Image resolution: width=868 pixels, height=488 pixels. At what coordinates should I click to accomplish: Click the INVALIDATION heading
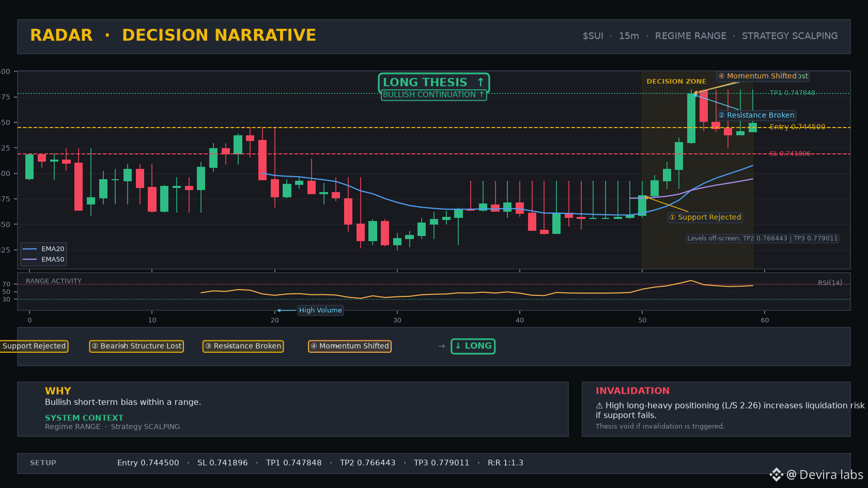pyautogui.click(x=632, y=391)
